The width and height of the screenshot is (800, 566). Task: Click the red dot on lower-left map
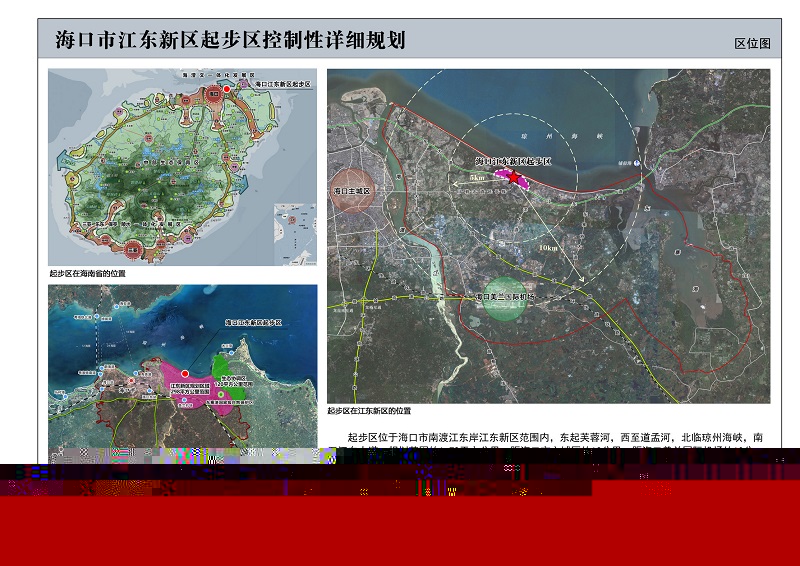coord(184,373)
